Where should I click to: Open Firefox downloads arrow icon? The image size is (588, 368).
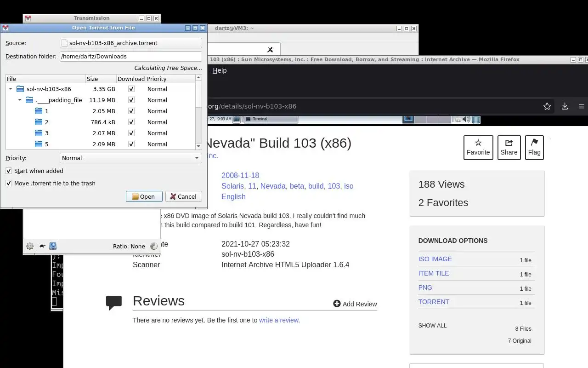565,106
